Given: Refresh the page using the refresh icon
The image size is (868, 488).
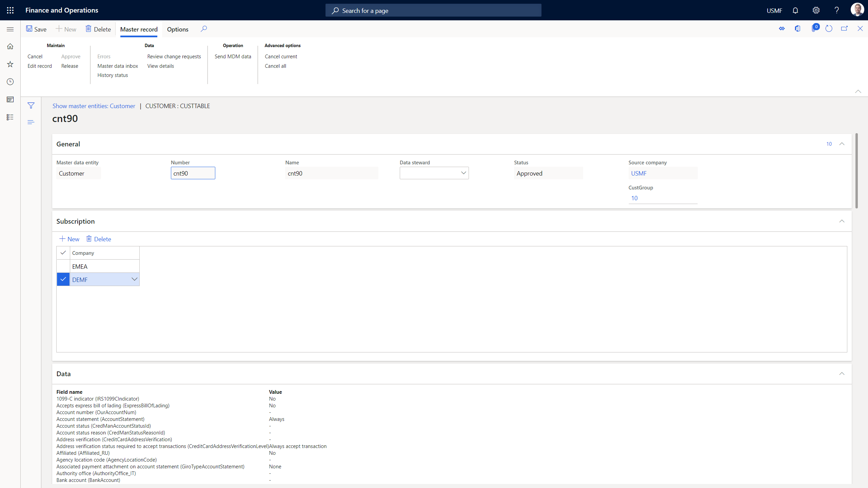Looking at the screenshot, I should click(x=829, y=28).
